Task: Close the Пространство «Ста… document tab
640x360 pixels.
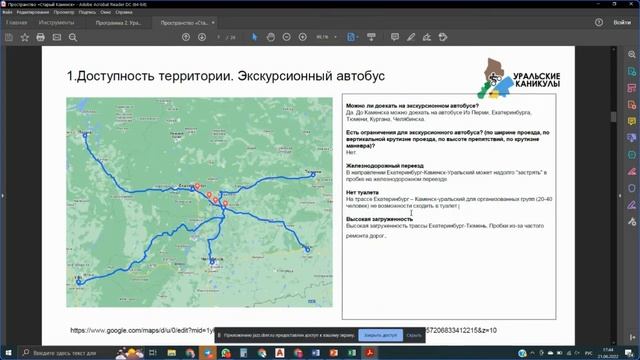Action: [213, 23]
